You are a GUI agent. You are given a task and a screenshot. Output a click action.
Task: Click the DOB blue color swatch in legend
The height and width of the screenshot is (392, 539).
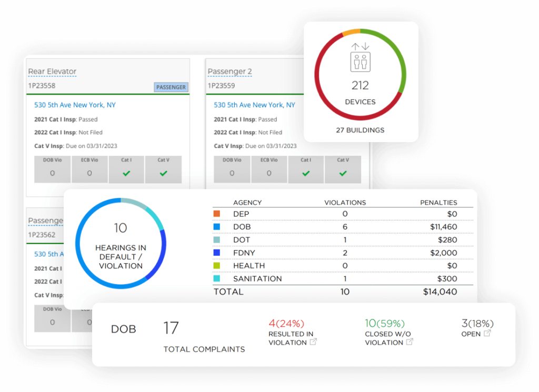click(x=217, y=227)
